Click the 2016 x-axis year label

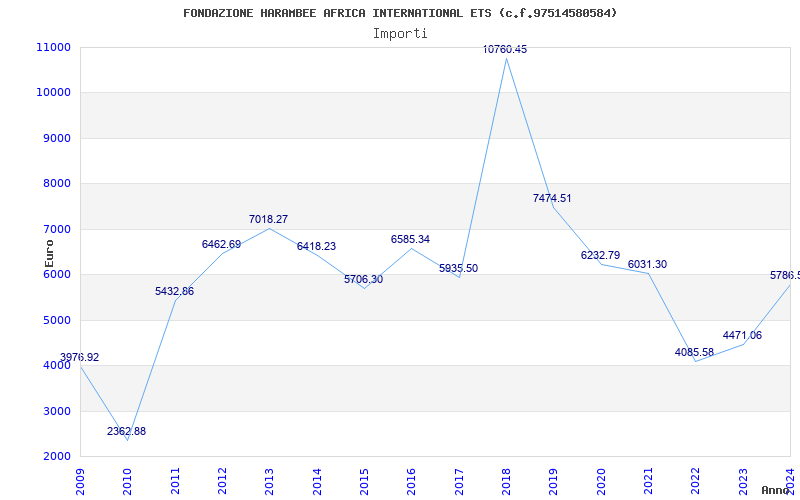coord(412,482)
